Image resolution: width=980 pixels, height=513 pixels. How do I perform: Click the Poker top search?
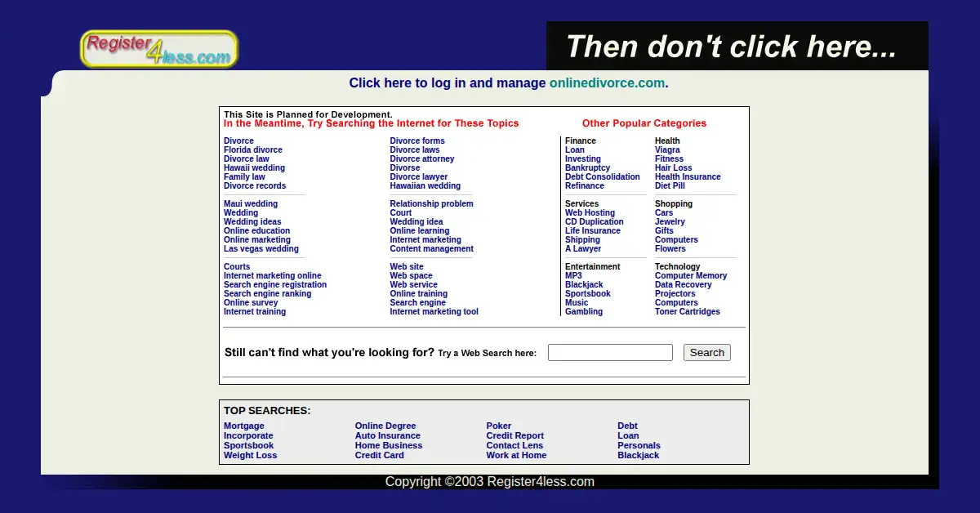click(x=499, y=426)
